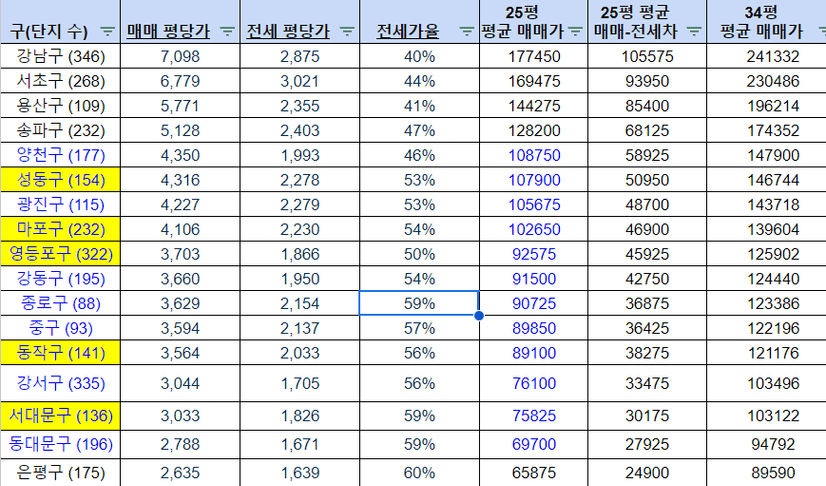Click the 4,350 cell in 양천구 row
Image resolution: width=826 pixels, height=486 pixels.
180,155
